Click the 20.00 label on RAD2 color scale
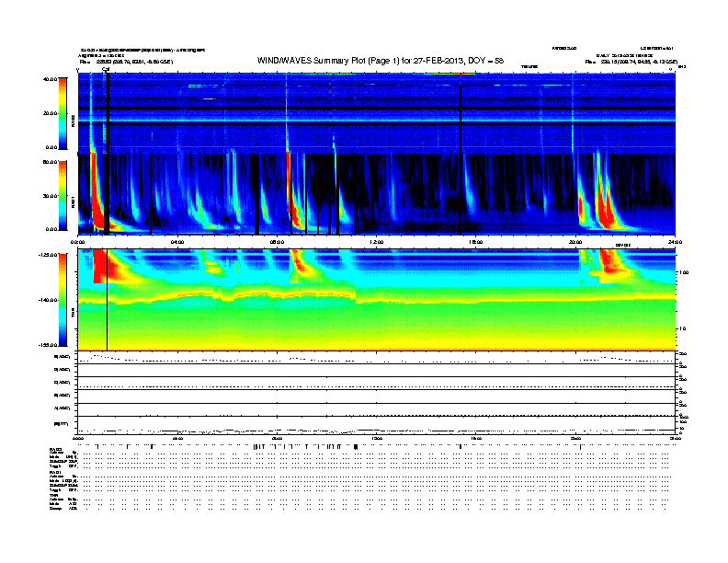 click(50, 113)
